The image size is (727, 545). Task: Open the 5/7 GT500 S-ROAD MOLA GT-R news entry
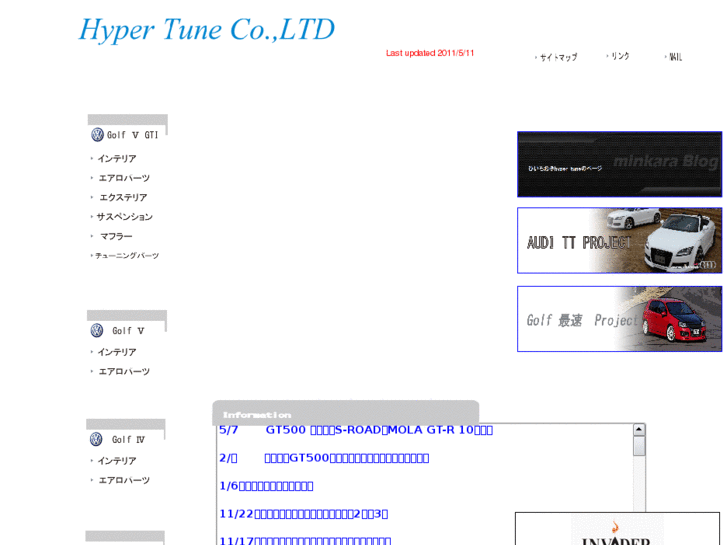(356, 430)
